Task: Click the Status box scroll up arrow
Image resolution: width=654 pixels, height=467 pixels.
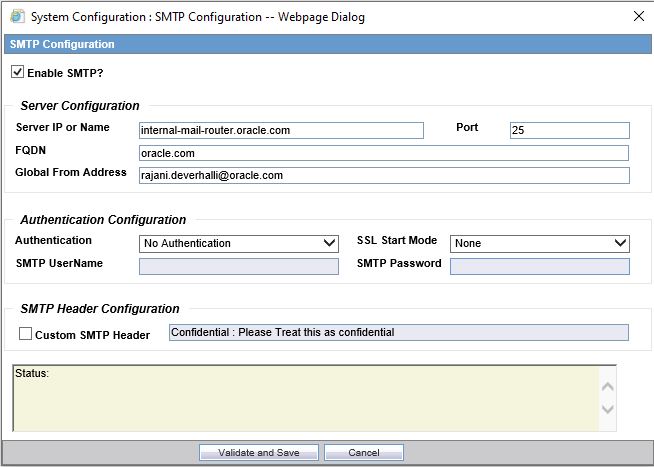Action: pyautogui.click(x=608, y=387)
